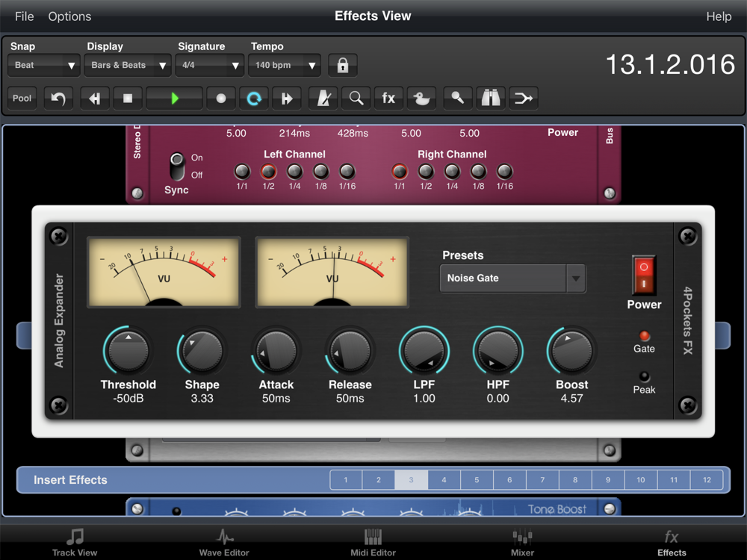Arm recording with the record button
This screenshot has height=560, width=747.
220,99
